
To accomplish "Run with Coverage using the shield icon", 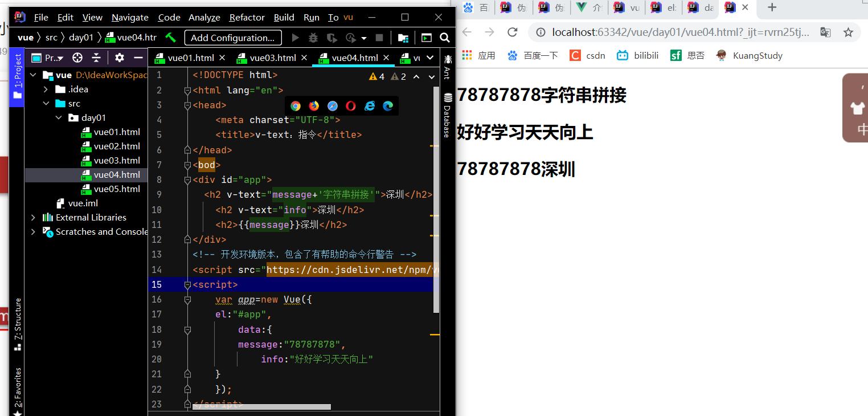I will click(x=332, y=38).
